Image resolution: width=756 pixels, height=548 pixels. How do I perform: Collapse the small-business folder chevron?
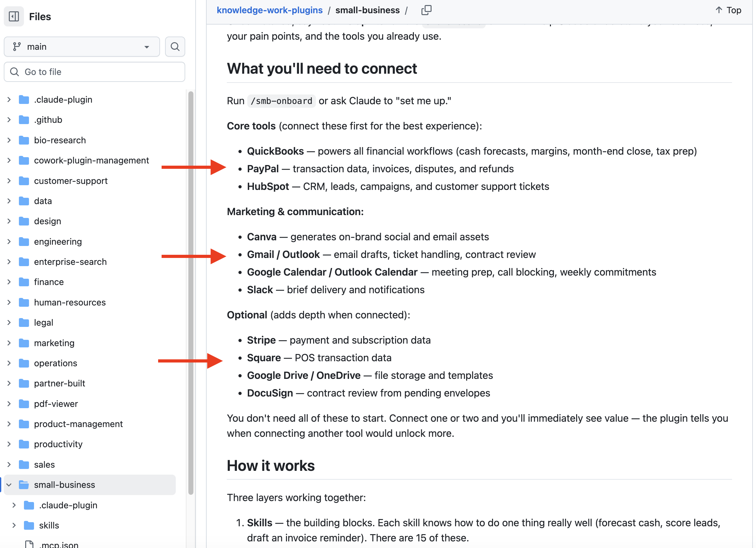[9, 485]
